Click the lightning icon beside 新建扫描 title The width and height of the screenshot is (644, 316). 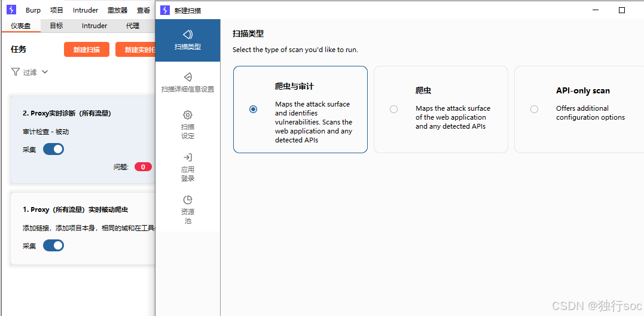165,10
